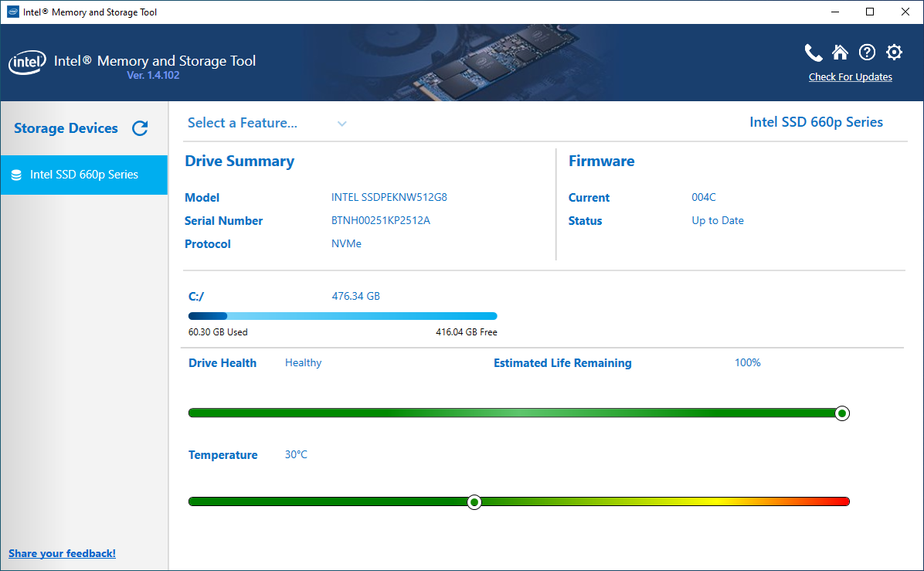
Task: Click the Storage Devices heading
Action: point(66,128)
